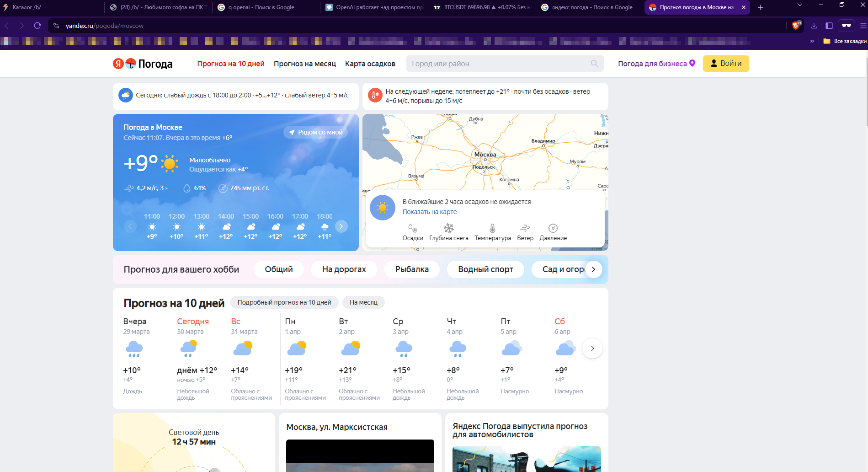Go to earlier hours with left arrow

click(130, 226)
